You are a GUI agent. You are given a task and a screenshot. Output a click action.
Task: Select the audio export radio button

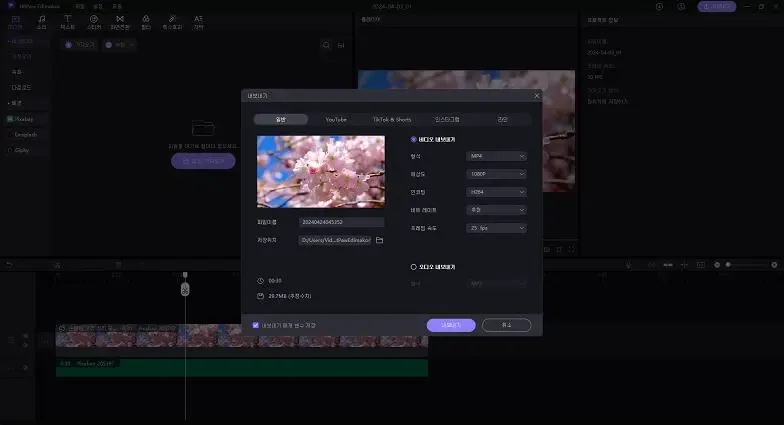tap(414, 267)
